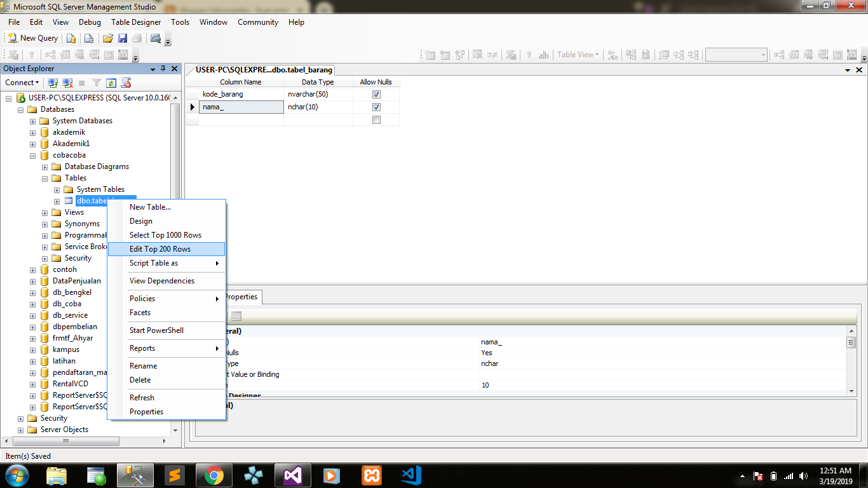This screenshot has width=868, height=488.
Task: Click the nama_ value in Column Properties
Action: pyautogui.click(x=491, y=342)
